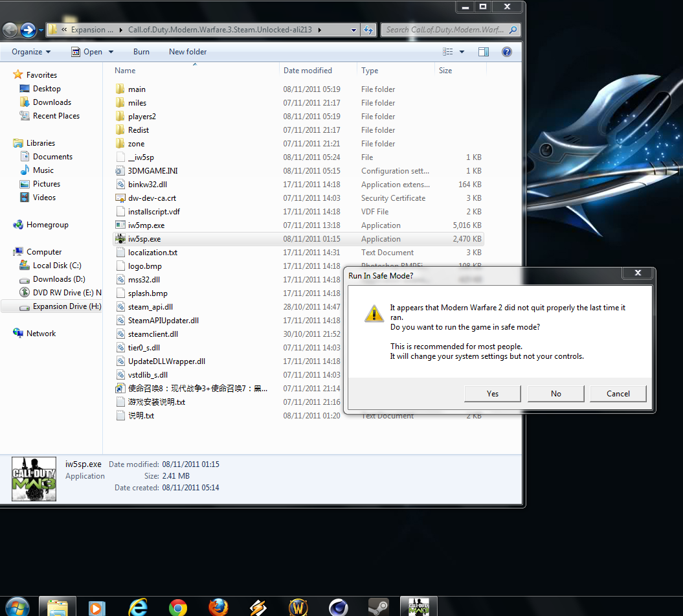Select Libraries in navigation pane

[x=34, y=143]
